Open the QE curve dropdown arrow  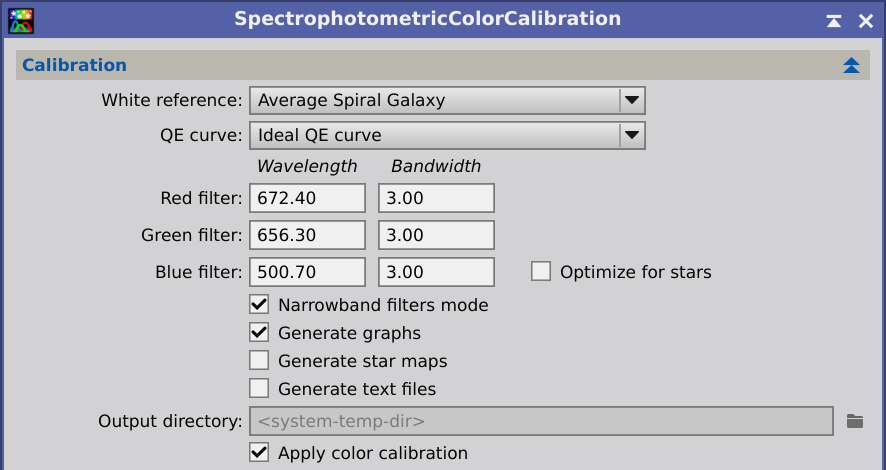(x=632, y=136)
